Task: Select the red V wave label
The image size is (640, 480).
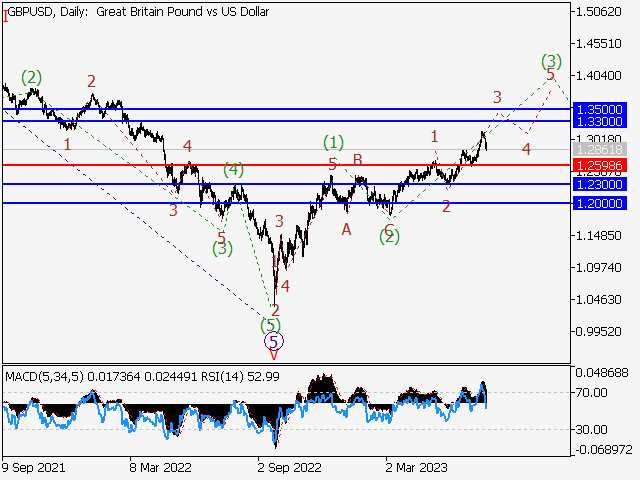Action: pyautogui.click(x=274, y=355)
